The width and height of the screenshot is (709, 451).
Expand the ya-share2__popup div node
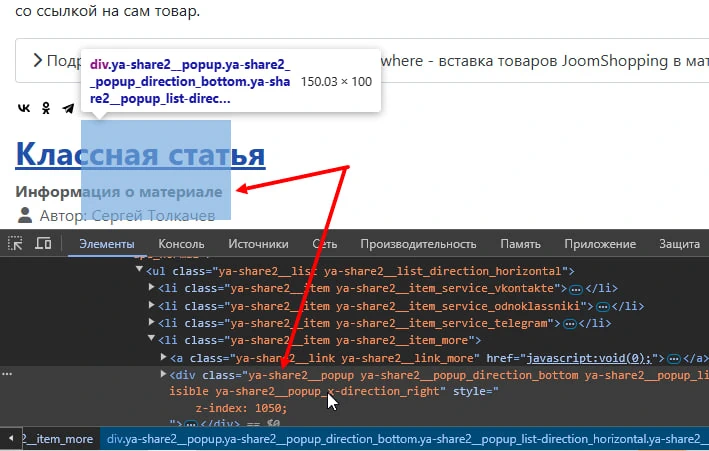coord(164,374)
